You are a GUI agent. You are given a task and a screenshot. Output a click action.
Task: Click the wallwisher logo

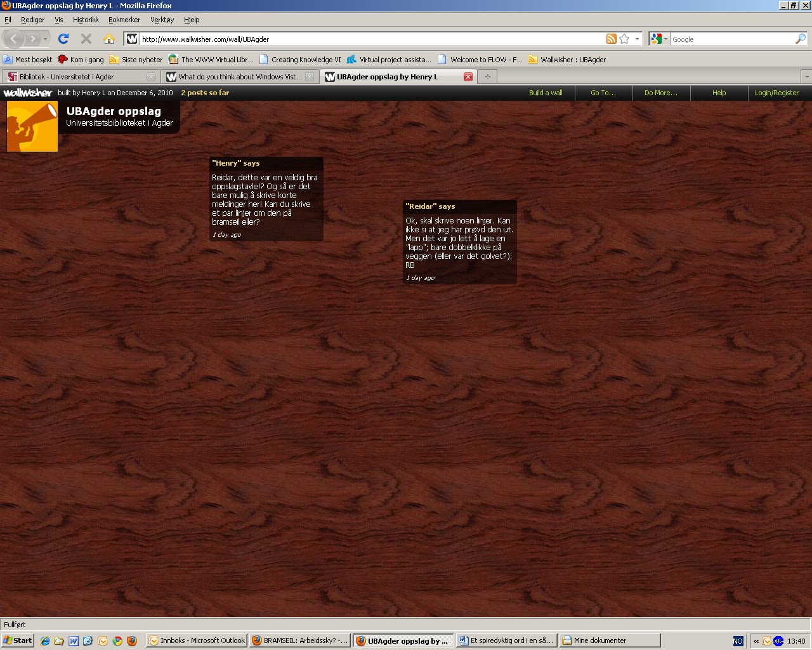(27, 93)
